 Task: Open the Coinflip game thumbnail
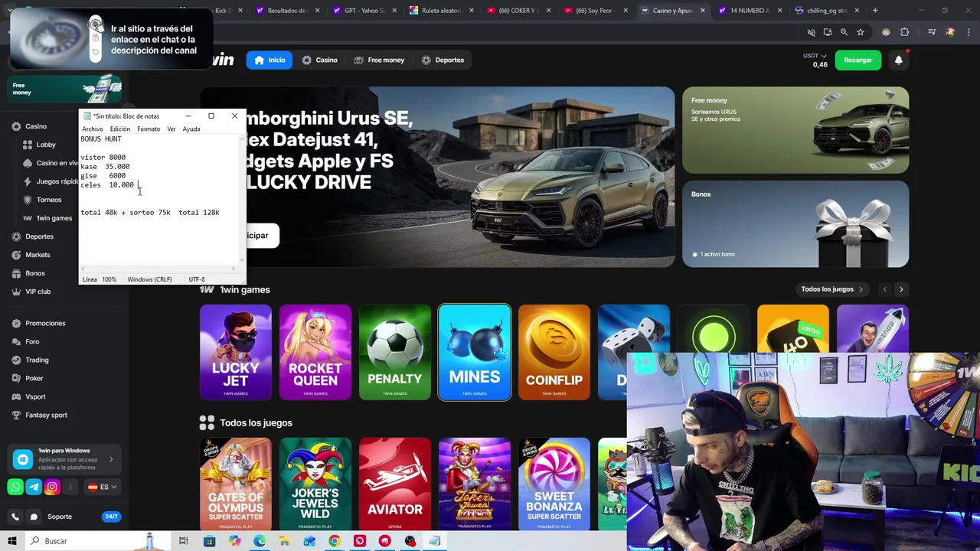pyautogui.click(x=554, y=352)
